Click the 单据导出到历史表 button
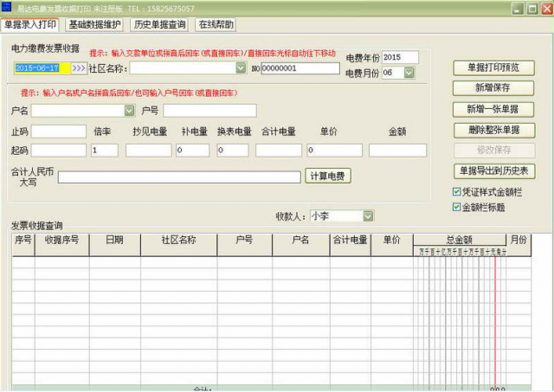 (x=494, y=171)
